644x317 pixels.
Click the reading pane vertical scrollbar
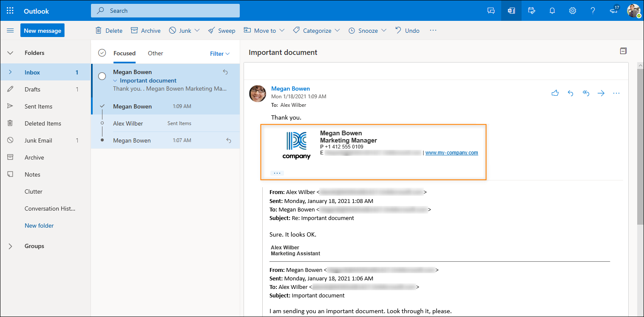click(640, 146)
